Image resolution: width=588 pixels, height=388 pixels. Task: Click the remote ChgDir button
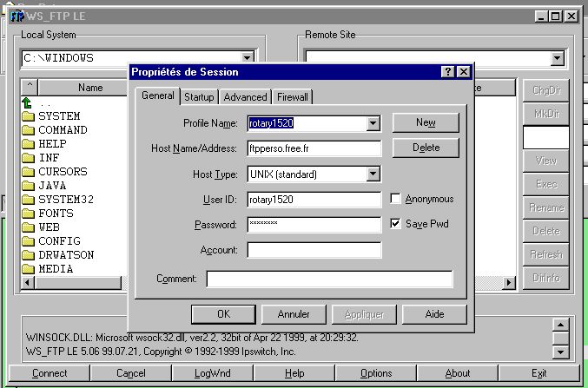(x=546, y=90)
